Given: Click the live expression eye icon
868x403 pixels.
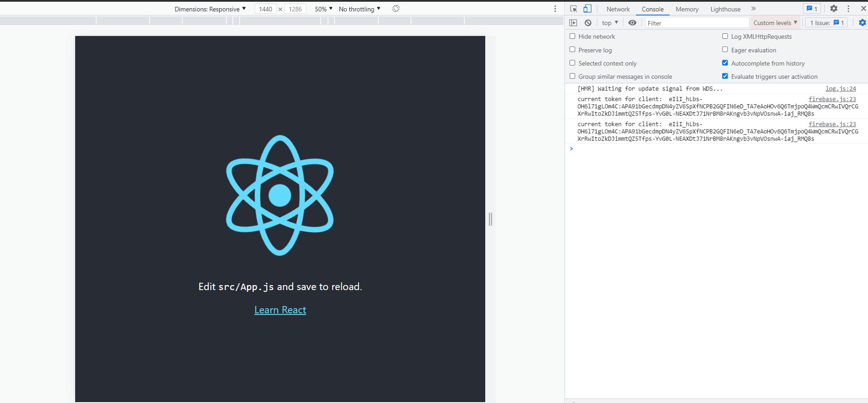Looking at the screenshot, I should pos(632,23).
